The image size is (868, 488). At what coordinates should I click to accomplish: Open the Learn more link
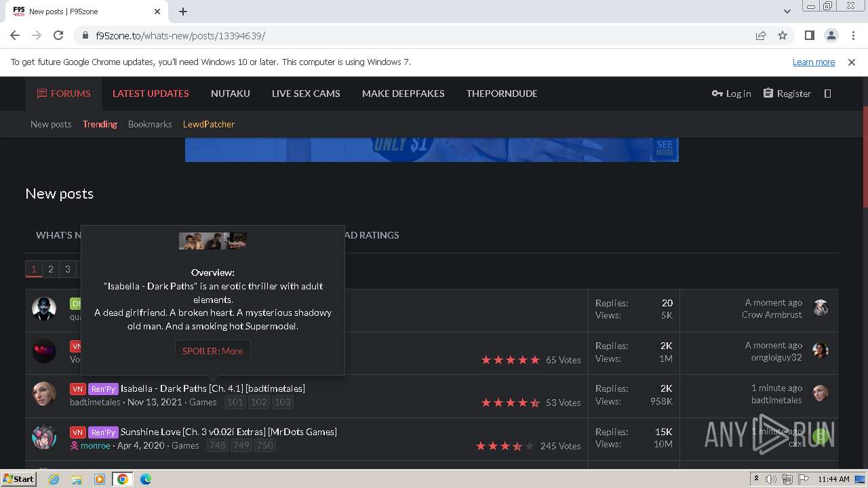click(x=814, y=62)
